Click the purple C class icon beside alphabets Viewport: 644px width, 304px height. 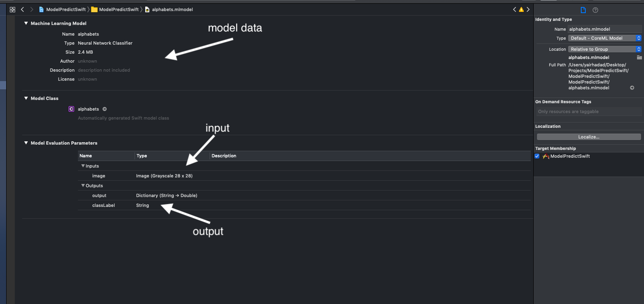point(71,109)
